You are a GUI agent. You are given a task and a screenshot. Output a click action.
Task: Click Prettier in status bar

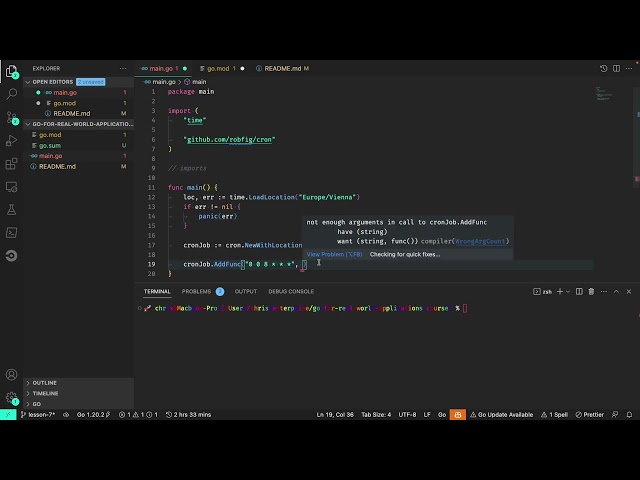(589, 415)
